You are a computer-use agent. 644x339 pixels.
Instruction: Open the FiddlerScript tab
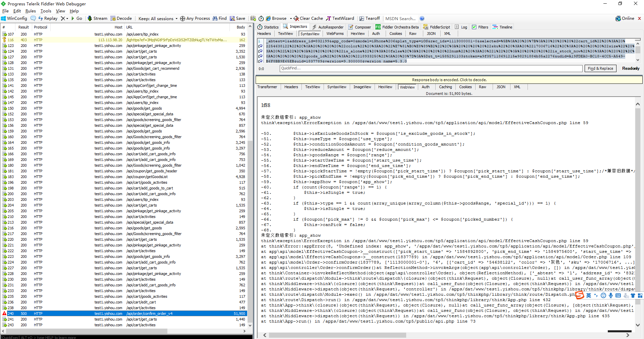[437, 27]
